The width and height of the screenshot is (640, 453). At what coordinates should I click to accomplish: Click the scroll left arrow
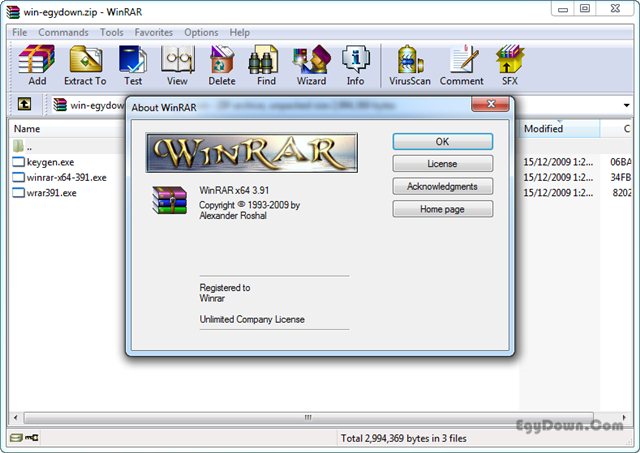(x=16, y=417)
